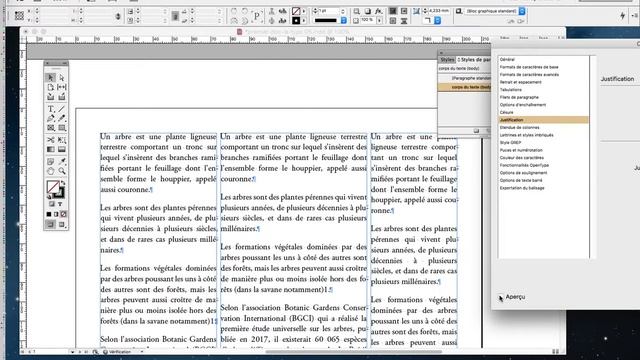The width and height of the screenshot is (640, 360).
Task: Select 'Exportation du balisage' category
Action: pos(522,188)
